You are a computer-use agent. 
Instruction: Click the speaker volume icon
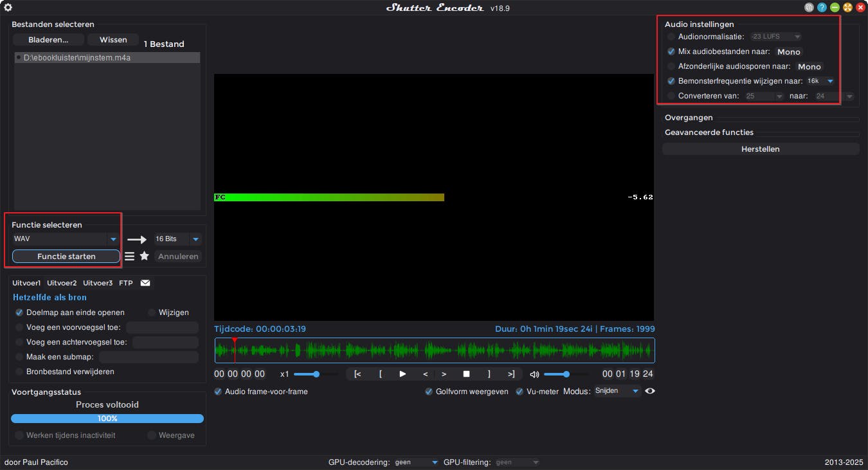click(534, 374)
